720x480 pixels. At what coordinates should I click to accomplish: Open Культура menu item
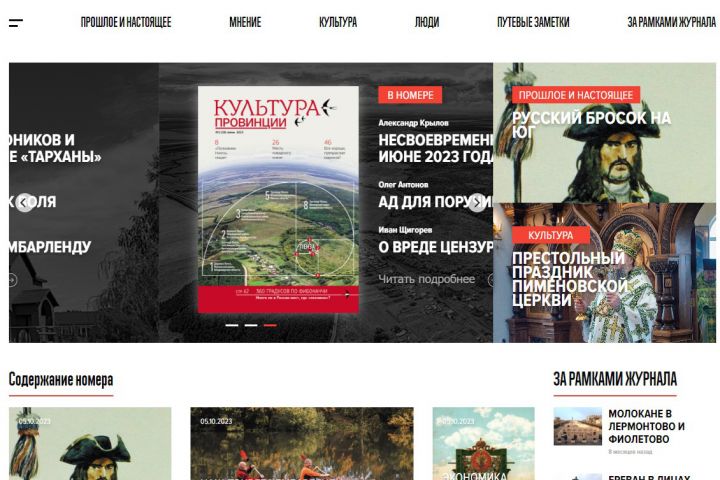click(338, 22)
